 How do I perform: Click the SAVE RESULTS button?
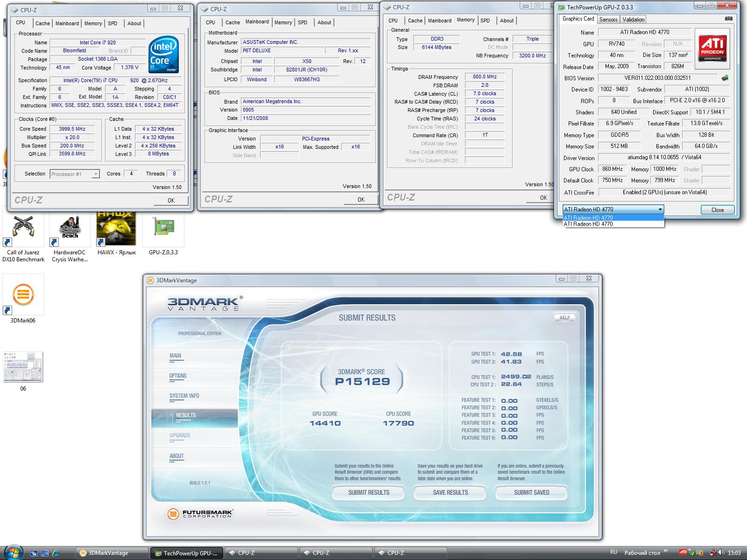450,492
